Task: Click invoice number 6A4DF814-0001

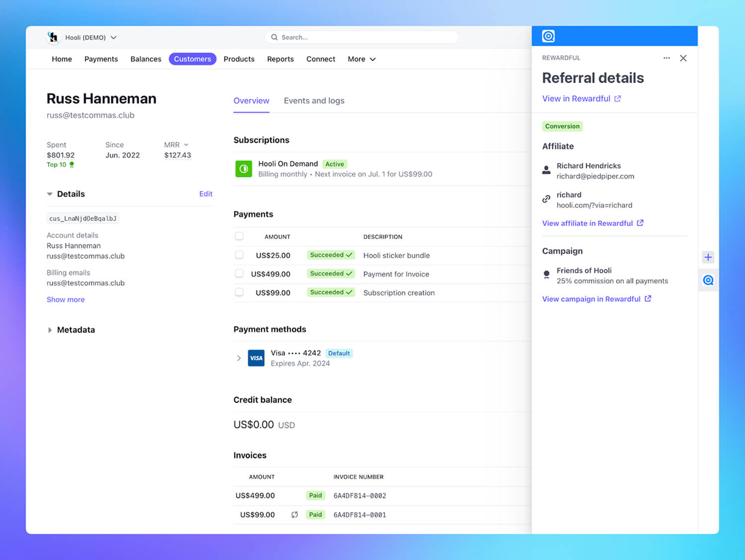Action: click(x=360, y=515)
